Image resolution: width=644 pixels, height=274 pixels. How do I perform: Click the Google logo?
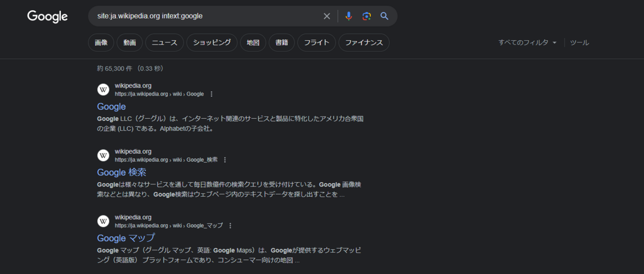(x=47, y=17)
